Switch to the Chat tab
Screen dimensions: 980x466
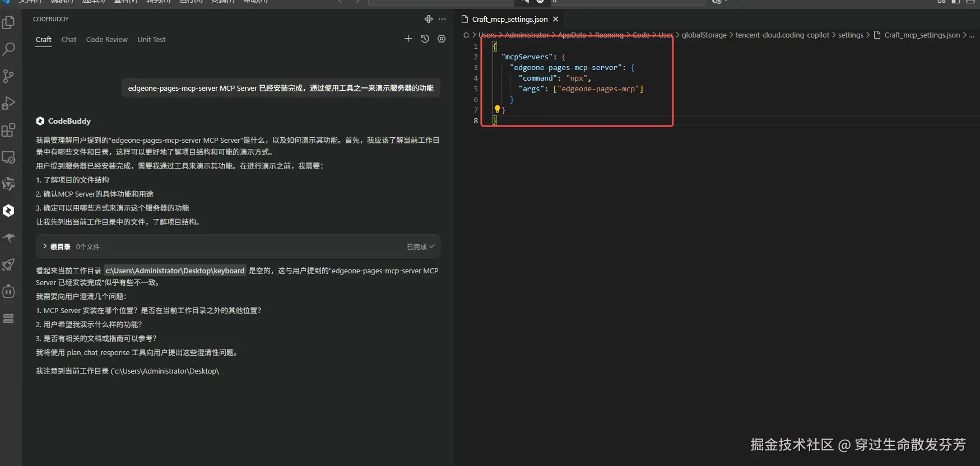(69, 40)
